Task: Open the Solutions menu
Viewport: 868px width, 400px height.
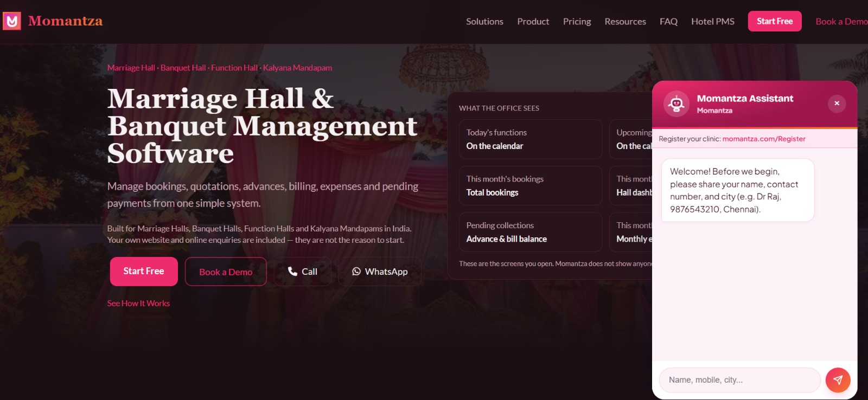Action: click(484, 22)
